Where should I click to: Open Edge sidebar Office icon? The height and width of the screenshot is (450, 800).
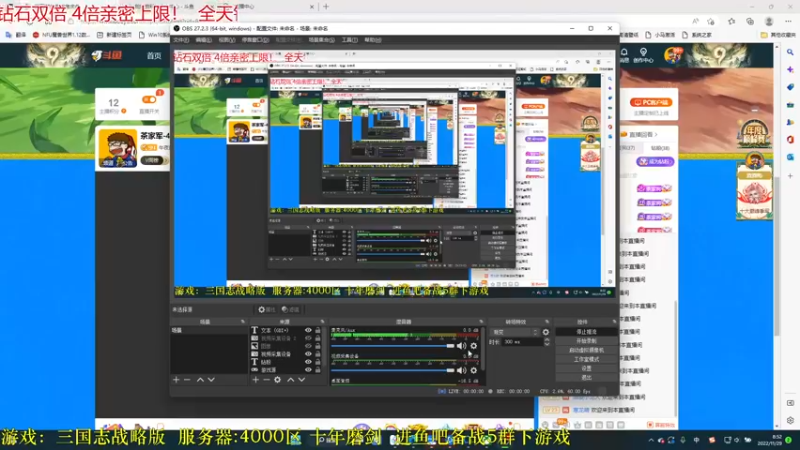(x=790, y=139)
